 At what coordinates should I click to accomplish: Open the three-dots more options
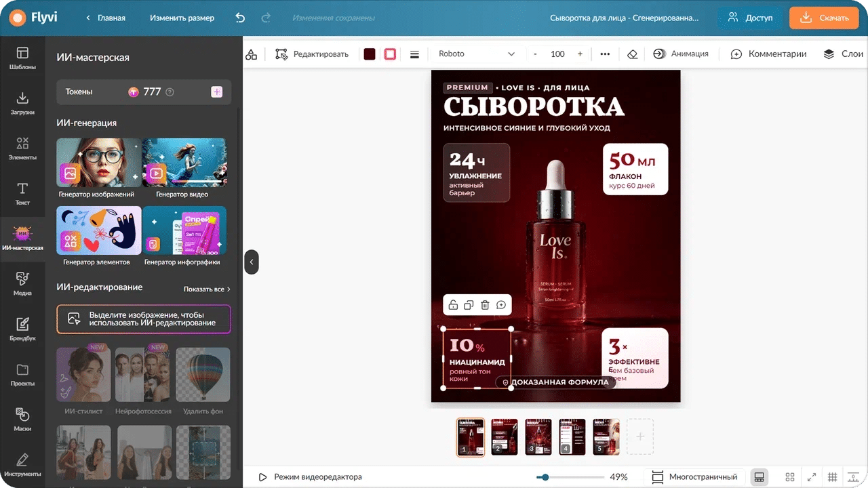click(x=605, y=54)
